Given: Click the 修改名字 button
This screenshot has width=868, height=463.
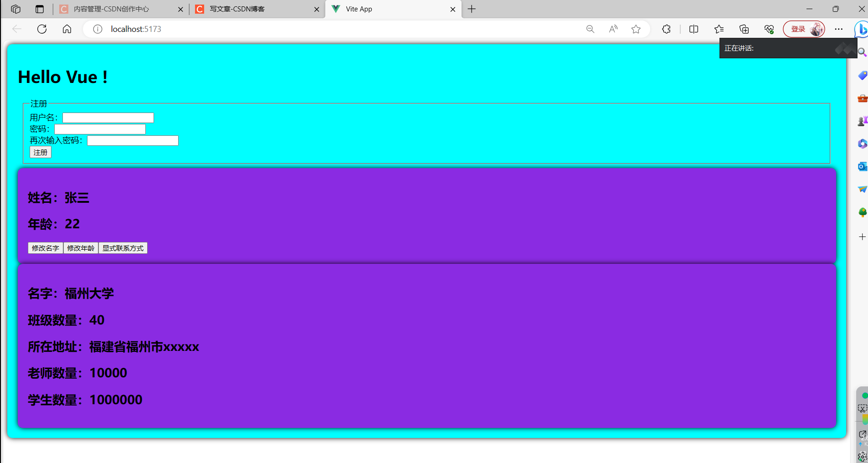Looking at the screenshot, I should coord(46,248).
